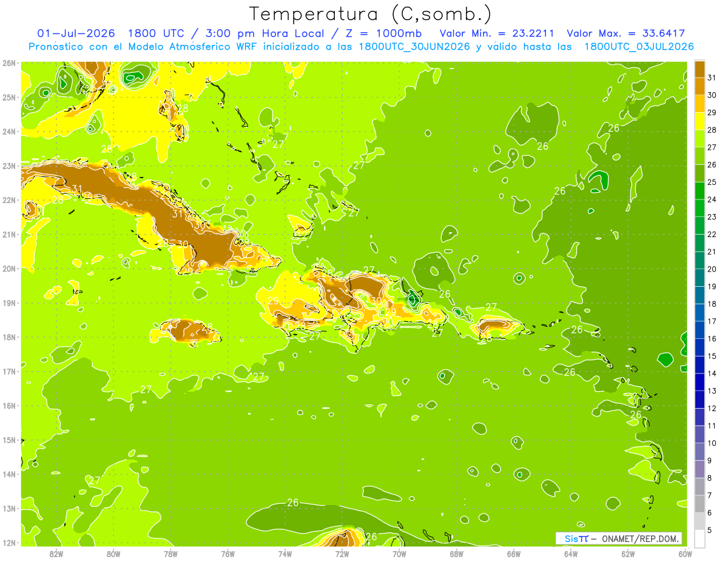Click the '23N' latitude axis label
This screenshot has width=728, height=562.
9,166
